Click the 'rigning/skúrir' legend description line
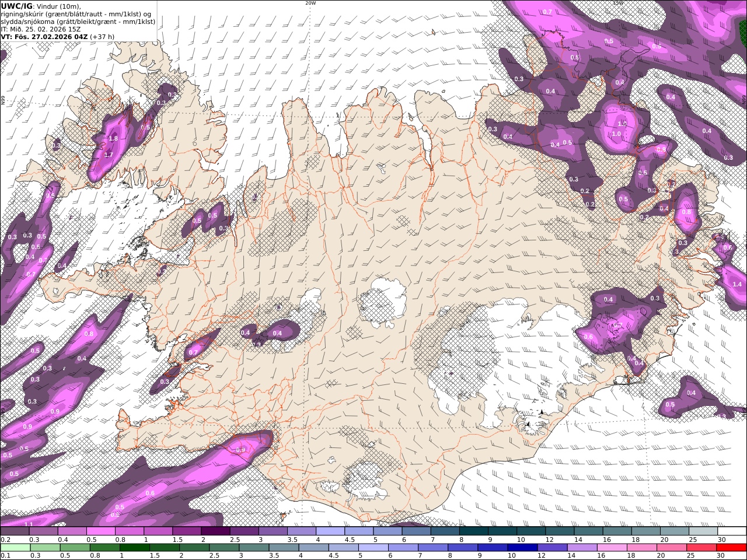Image resolution: width=747 pixels, height=560 pixels. (x=76, y=14)
